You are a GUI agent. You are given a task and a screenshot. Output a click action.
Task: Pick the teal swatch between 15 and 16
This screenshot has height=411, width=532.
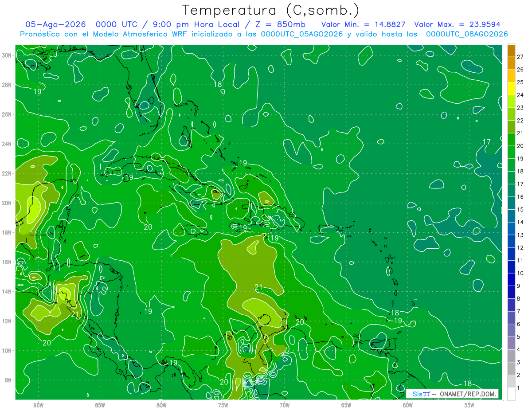(511, 203)
